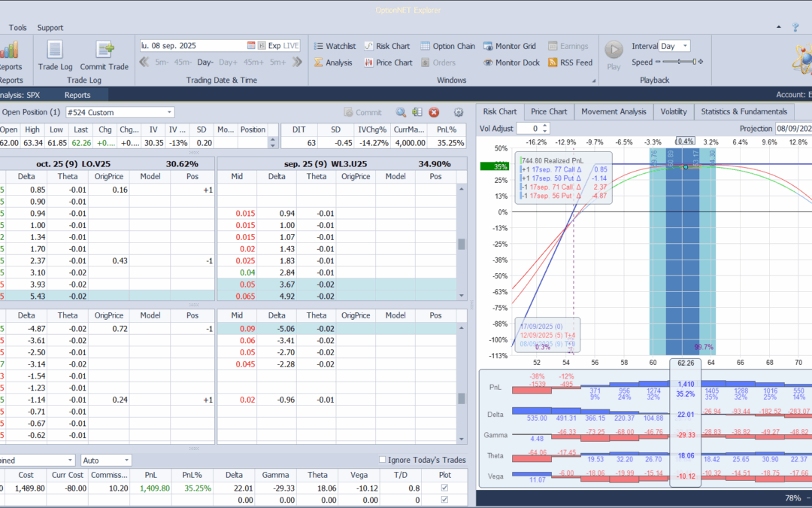Toggle Plot checkbox in the bottom totals row

(444, 500)
